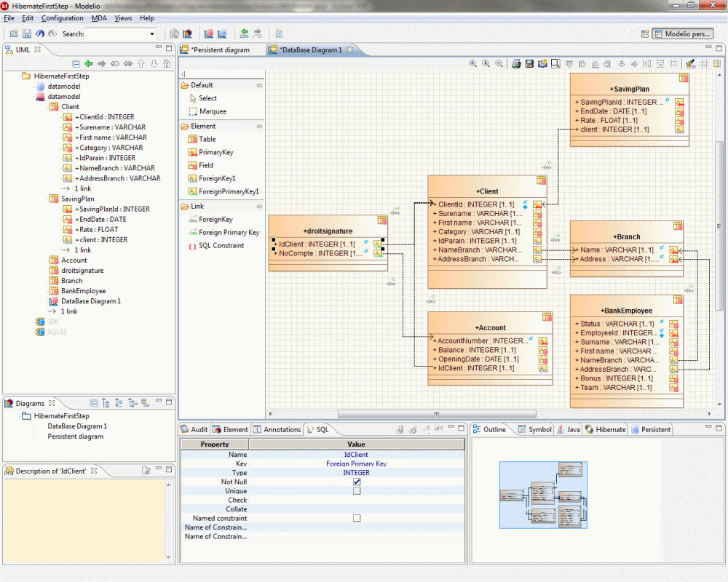728x582 pixels.
Task: Zoom in on the diagram
Action: pos(472,63)
